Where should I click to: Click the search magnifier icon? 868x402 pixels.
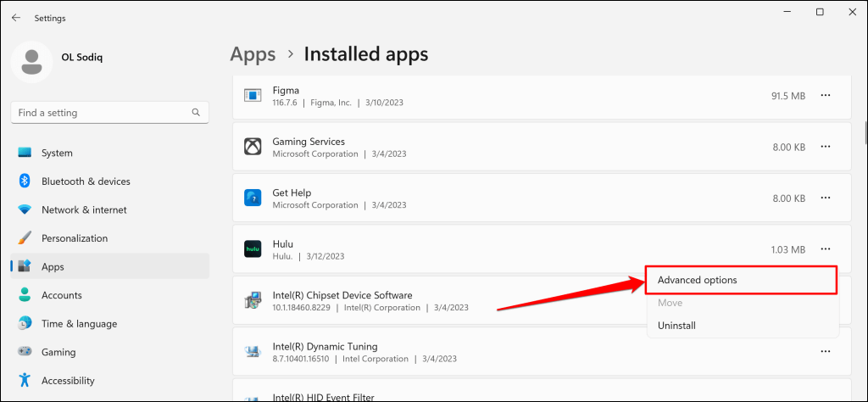click(197, 112)
